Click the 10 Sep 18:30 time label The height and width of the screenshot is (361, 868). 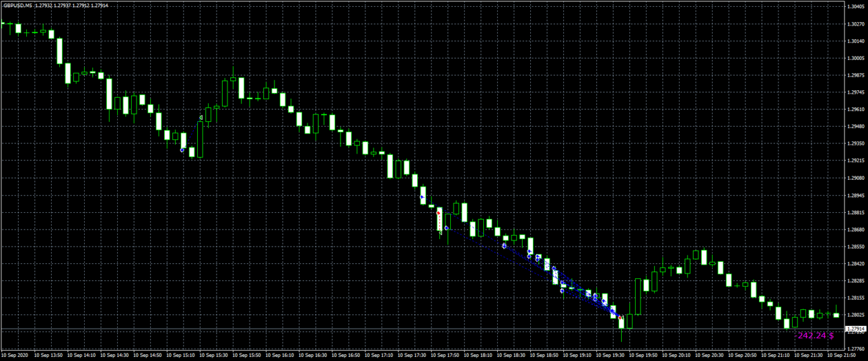pos(511,355)
